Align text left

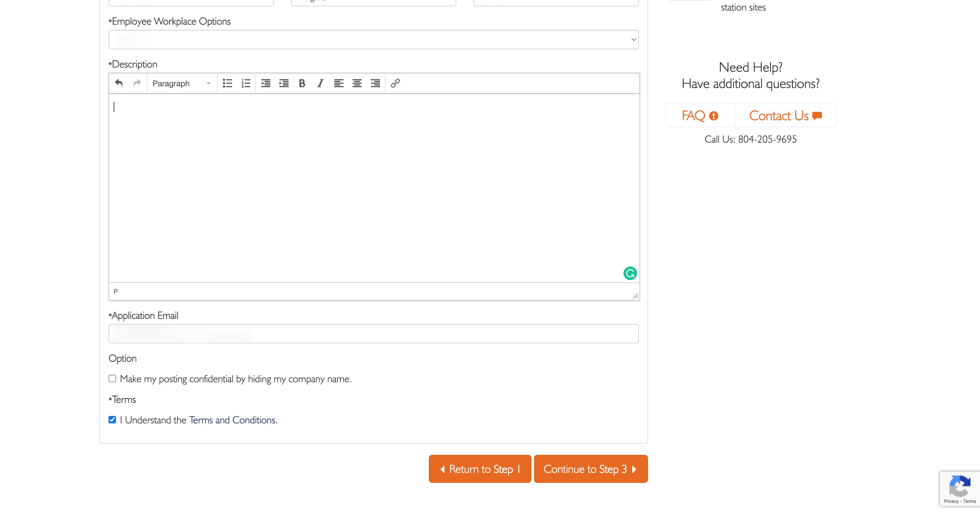tap(339, 83)
